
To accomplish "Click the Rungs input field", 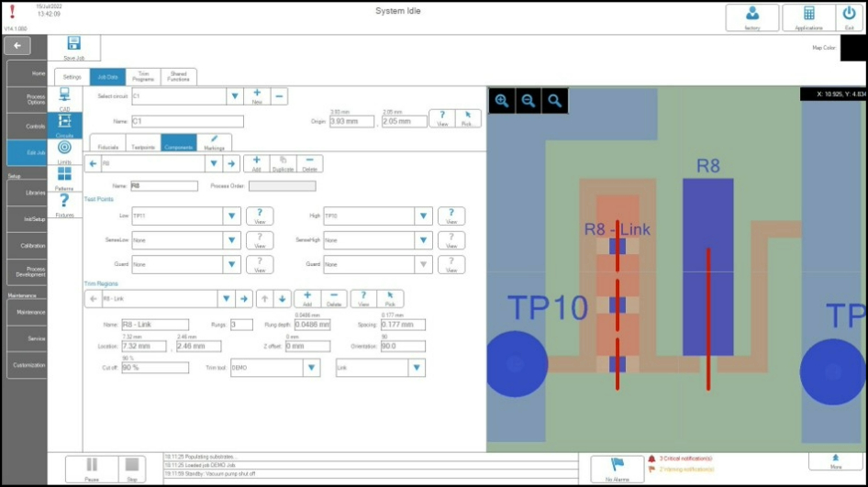I will point(241,325).
